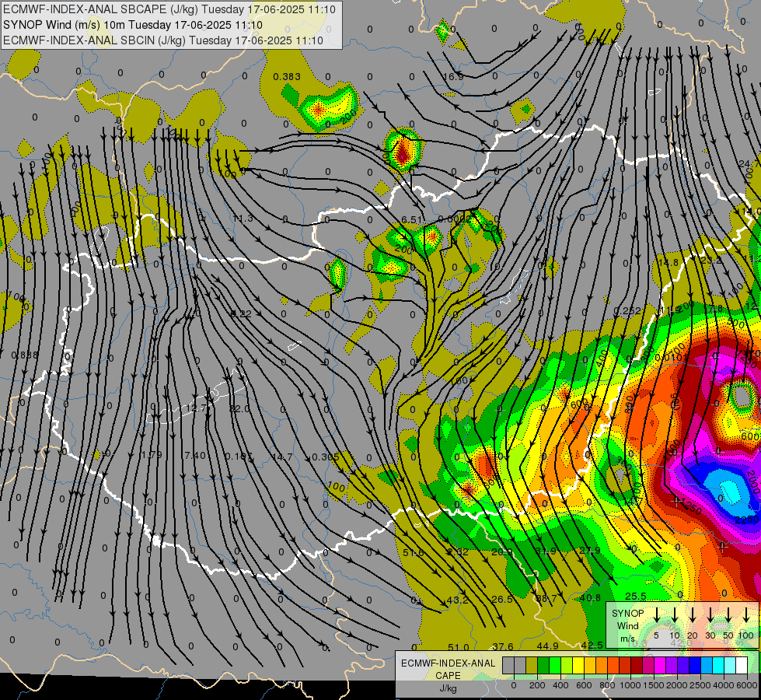Click the SBCIN title line in header
The height and width of the screenshot is (700, 761).
click(x=163, y=40)
